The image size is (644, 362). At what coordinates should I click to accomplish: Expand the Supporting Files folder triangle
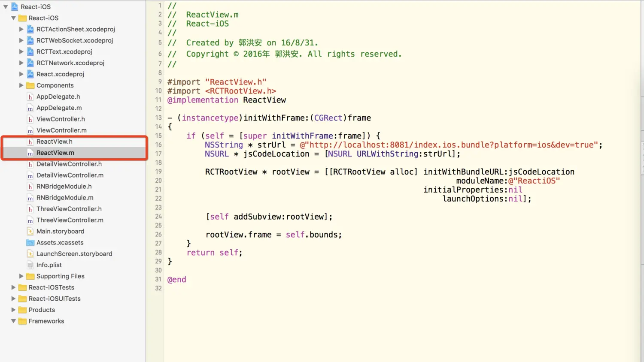tap(21, 276)
